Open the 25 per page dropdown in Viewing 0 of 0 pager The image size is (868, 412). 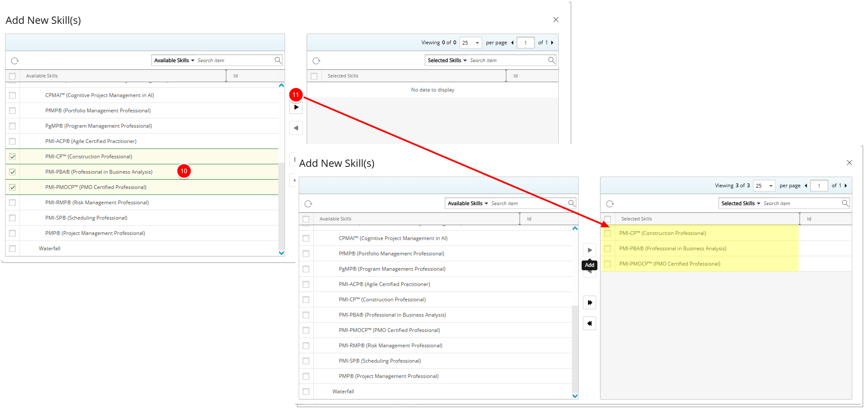click(471, 43)
